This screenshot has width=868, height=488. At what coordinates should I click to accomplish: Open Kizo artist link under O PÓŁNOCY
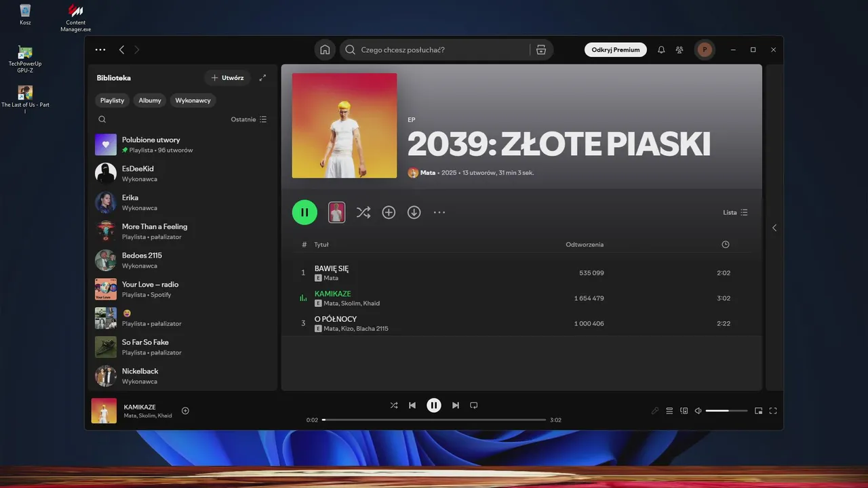tap(347, 329)
